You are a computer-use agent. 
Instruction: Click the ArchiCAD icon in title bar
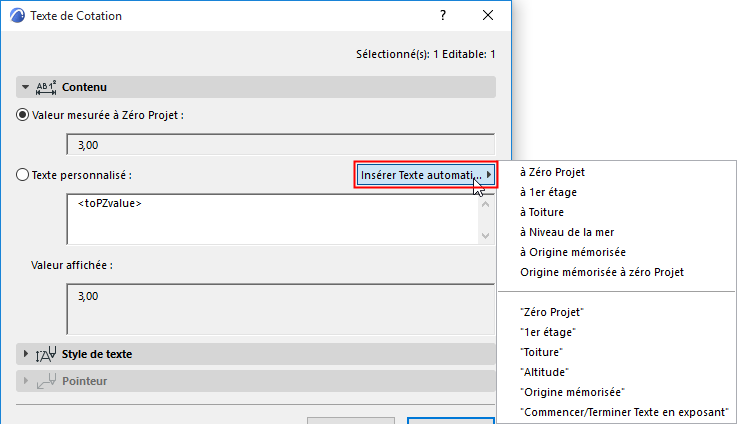tap(16, 16)
